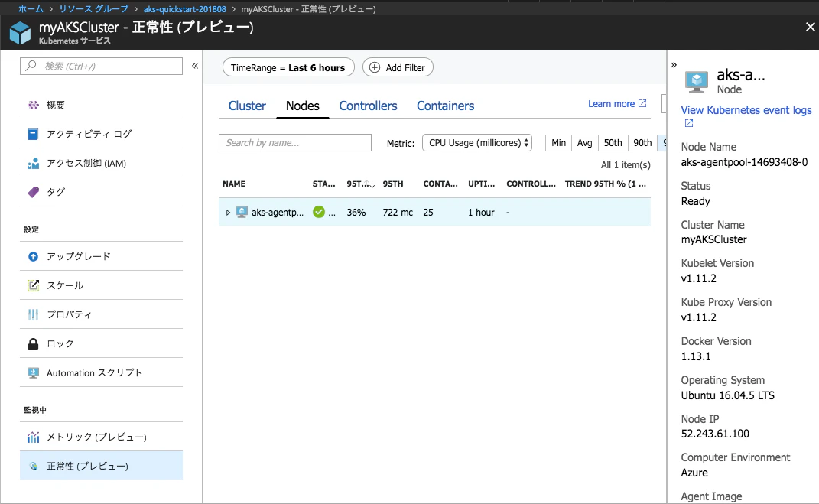Click the プロパティ properties icon
Viewport: 819px width, 504px height.
click(33, 314)
